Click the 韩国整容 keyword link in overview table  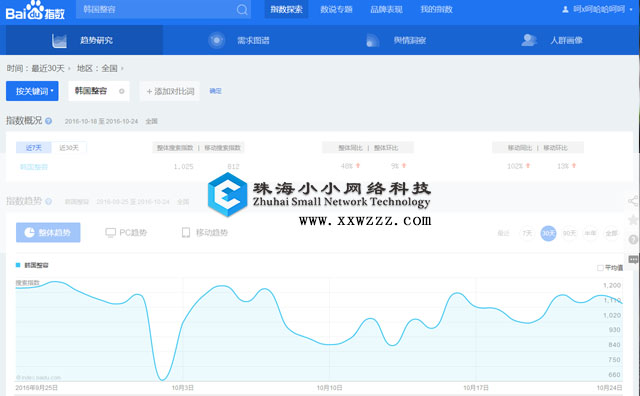(34, 167)
